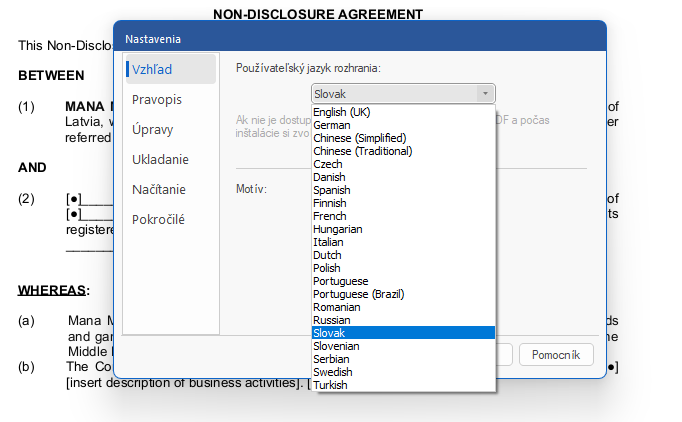Open the Ukladanie settings tab
Viewport: 682px width, 422px height.
tap(170, 160)
